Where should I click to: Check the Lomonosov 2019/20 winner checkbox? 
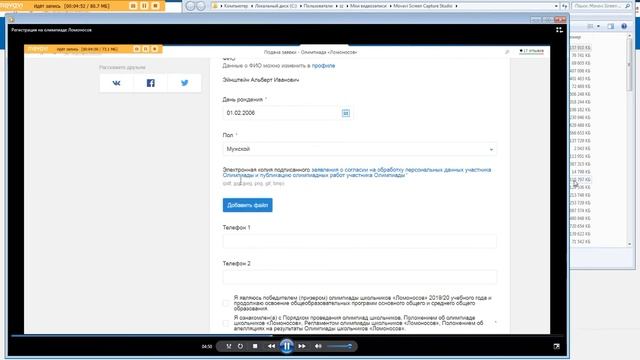[226, 303]
